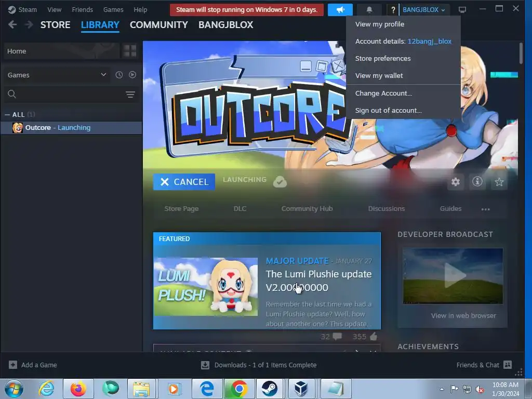The image size is (532, 399).
Task: Click the library search field
Action: click(x=70, y=95)
